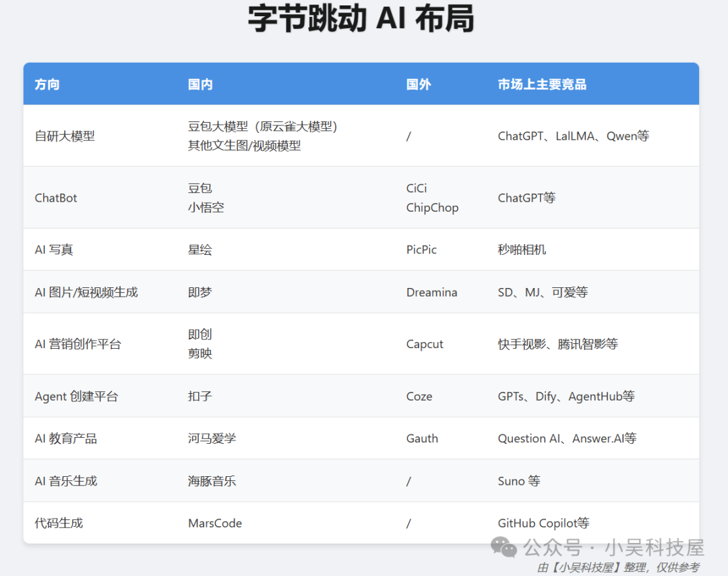
Task: Select the AI 教育产品 row label
Action: pos(66,438)
